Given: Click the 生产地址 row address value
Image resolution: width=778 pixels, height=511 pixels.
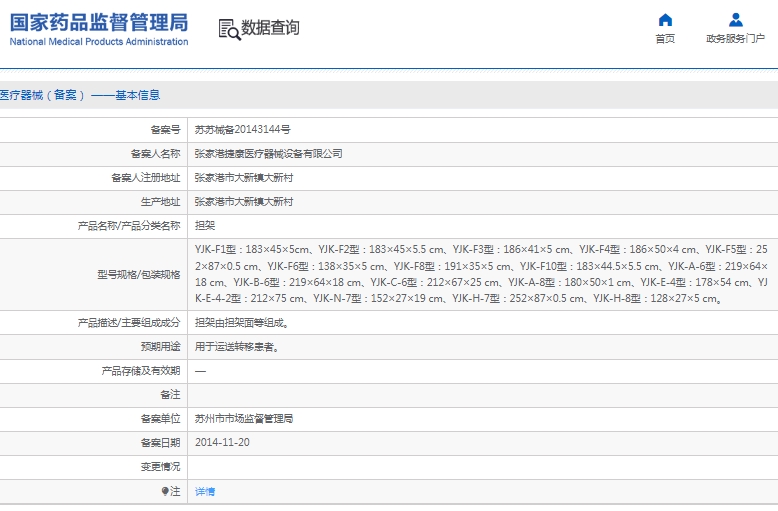Looking at the screenshot, I should tap(244, 202).
